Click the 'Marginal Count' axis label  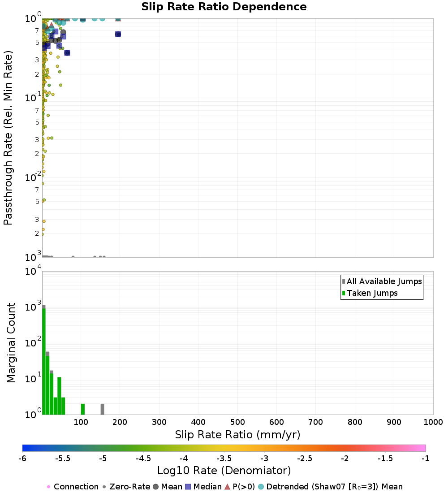tap(11, 343)
